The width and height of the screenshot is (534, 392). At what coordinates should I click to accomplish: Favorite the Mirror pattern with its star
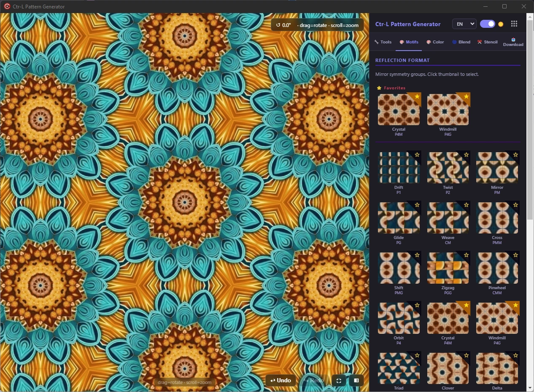click(x=515, y=155)
